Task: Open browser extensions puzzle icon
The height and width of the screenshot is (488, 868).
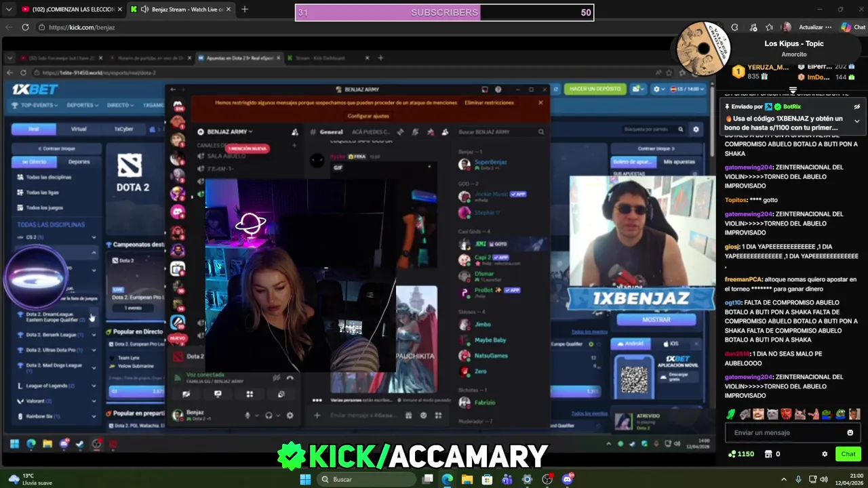Action: (x=734, y=27)
